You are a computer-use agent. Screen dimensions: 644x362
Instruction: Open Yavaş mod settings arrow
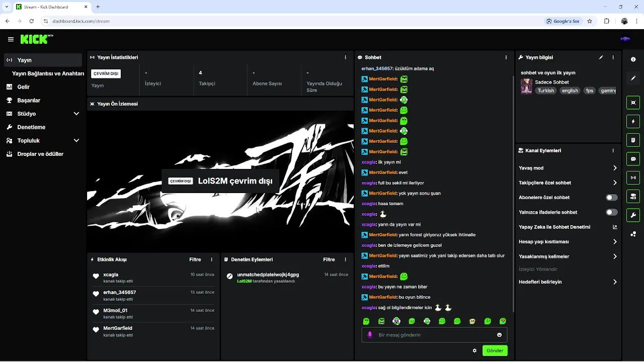615,168
